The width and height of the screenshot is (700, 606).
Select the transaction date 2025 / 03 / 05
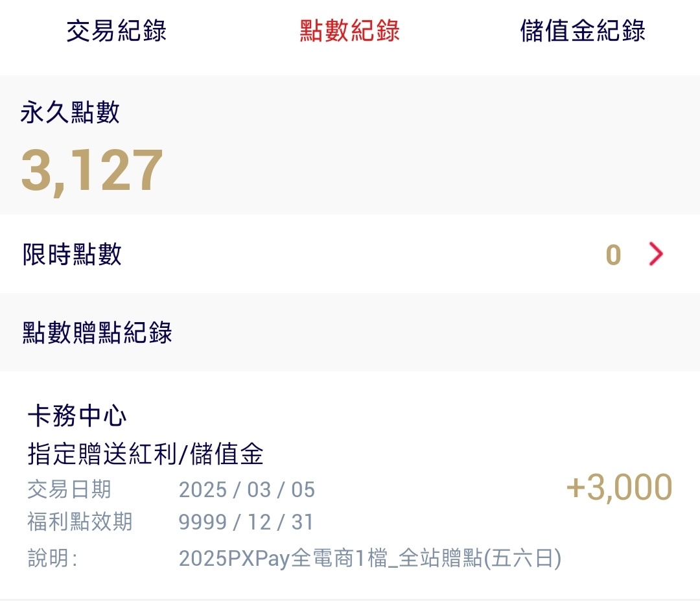coord(246,489)
